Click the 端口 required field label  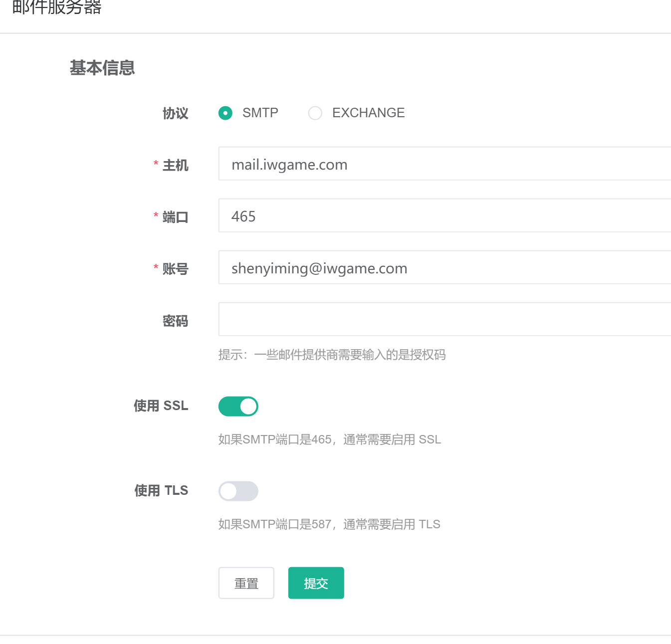click(x=176, y=217)
